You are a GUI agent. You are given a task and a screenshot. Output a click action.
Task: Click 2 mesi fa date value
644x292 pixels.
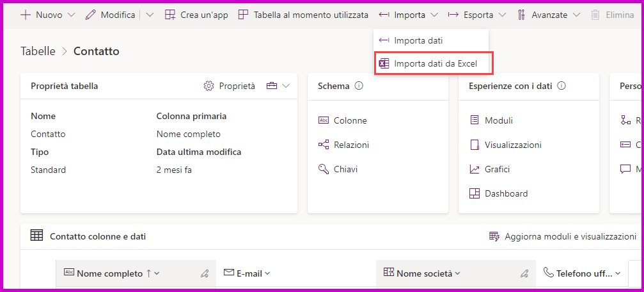click(x=174, y=170)
